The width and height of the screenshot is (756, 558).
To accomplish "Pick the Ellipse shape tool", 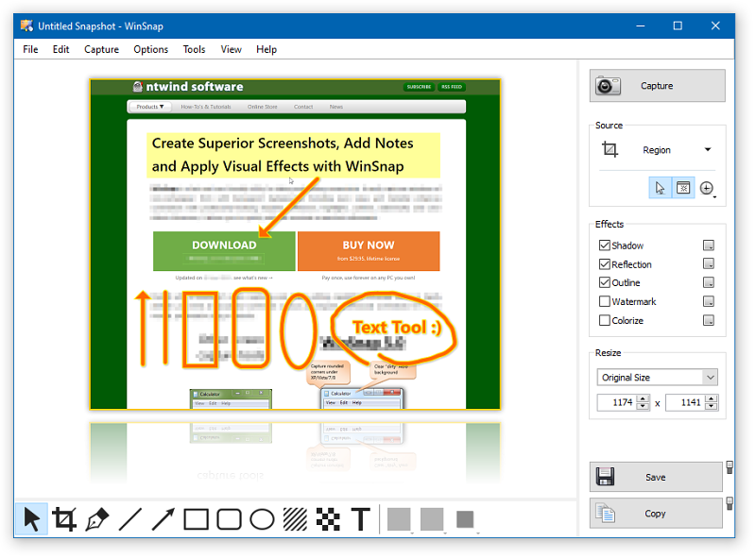I will click(x=262, y=519).
